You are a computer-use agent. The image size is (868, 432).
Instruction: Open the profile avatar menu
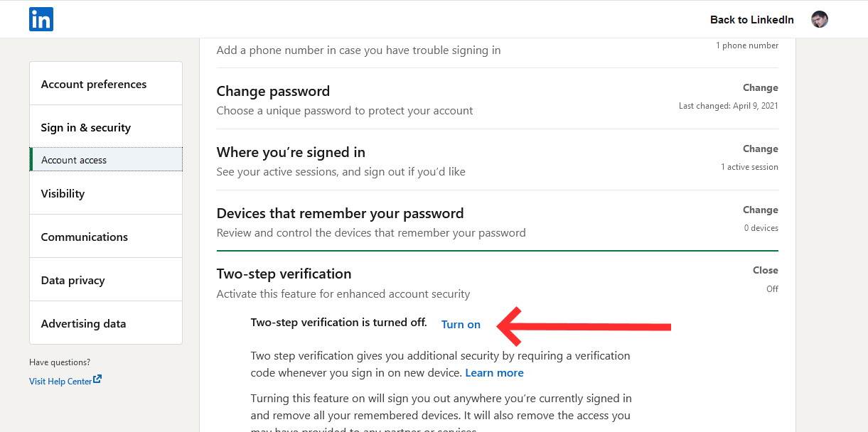click(x=820, y=19)
